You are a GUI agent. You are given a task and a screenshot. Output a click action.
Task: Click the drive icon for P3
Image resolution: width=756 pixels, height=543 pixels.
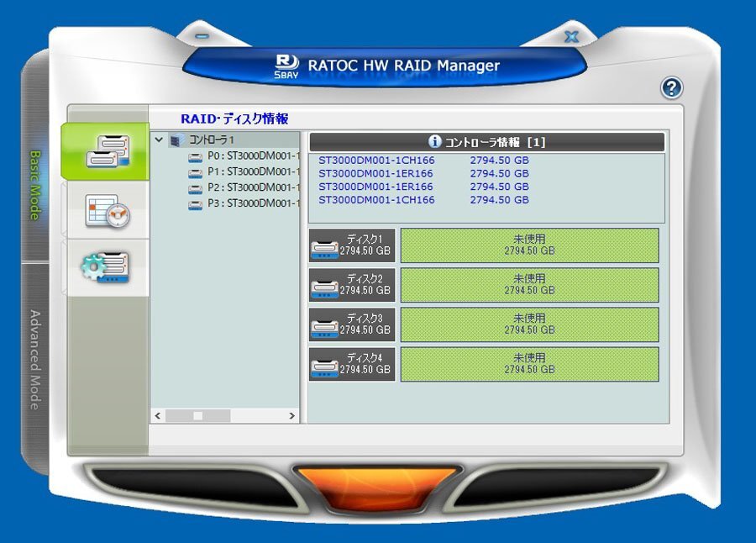pyautogui.click(x=195, y=205)
